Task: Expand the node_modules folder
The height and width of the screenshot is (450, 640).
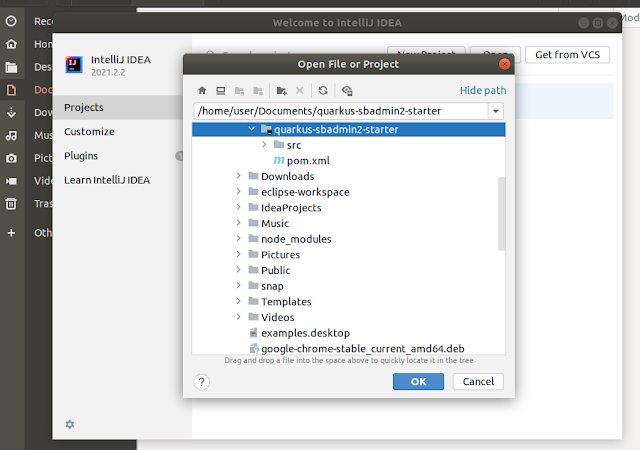Action: [238, 238]
